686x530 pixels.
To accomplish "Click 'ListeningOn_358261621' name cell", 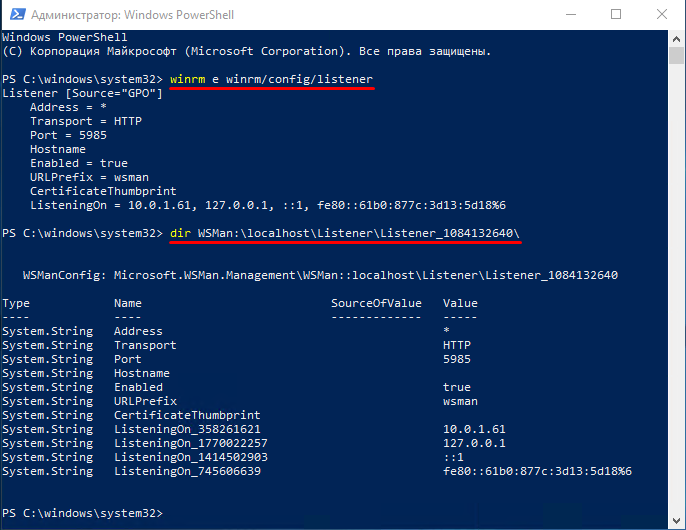I will (x=187, y=429).
